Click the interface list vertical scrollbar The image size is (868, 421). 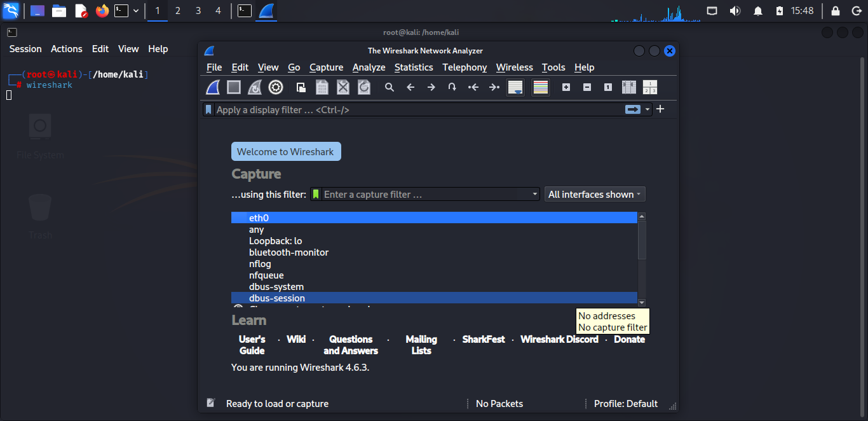click(642, 242)
